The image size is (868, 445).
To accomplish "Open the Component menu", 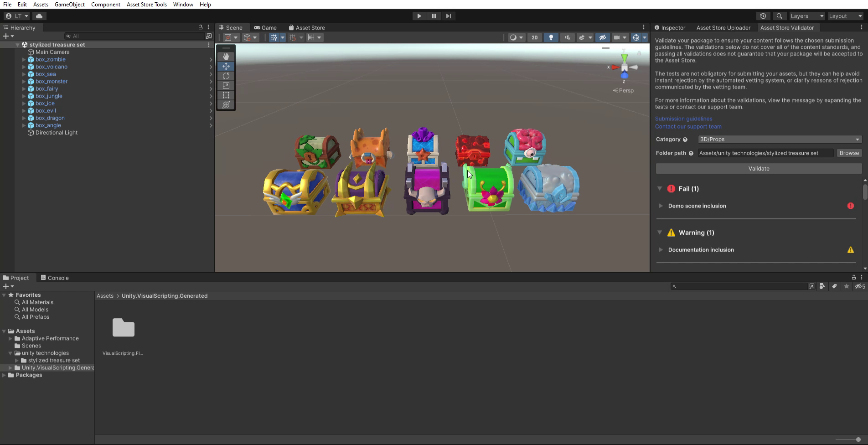I will pyautogui.click(x=106, y=5).
